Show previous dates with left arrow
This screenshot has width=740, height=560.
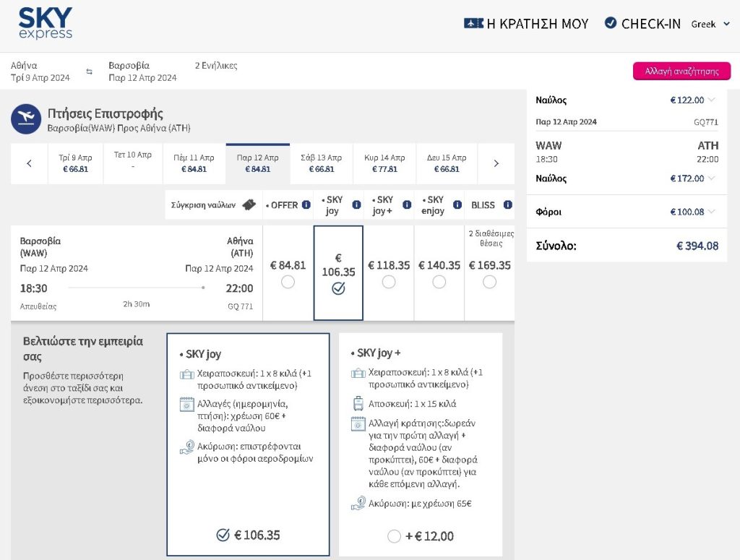coord(29,163)
